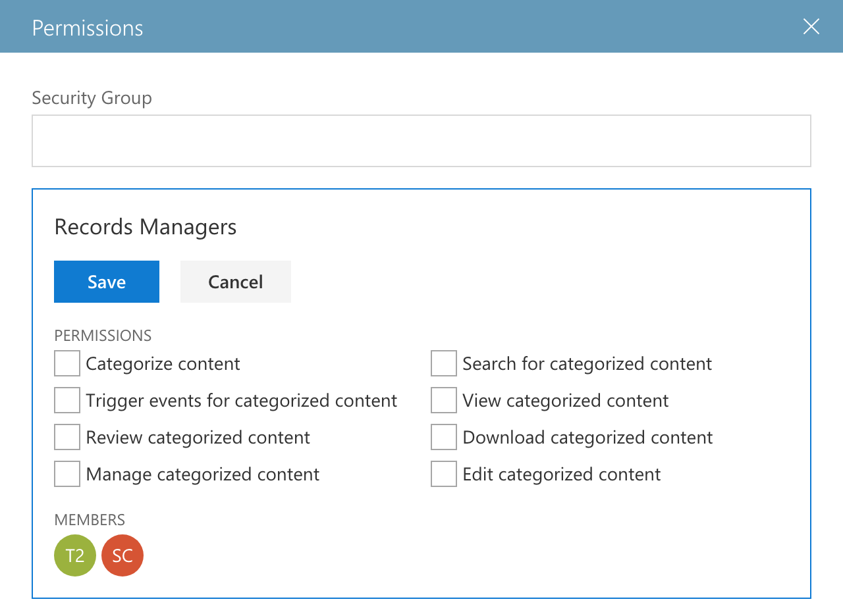Enable the Categorize content checkbox
This screenshot has height=616, width=843.
pos(67,363)
